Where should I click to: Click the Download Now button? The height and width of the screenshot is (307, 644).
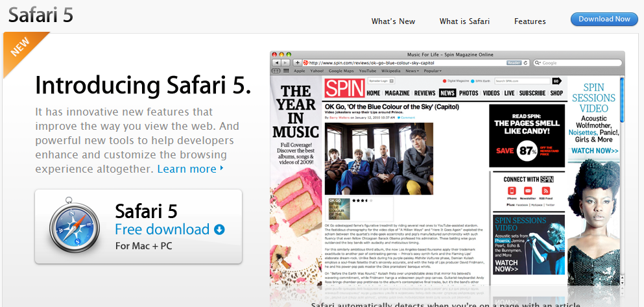604,19
